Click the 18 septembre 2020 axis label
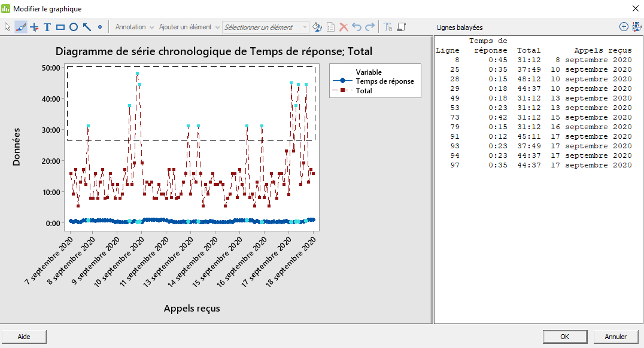Screen dimensions: 644x348 point(292,262)
